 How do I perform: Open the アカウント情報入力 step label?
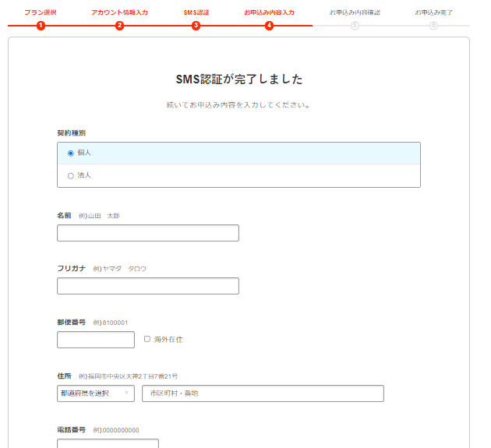pos(119,12)
